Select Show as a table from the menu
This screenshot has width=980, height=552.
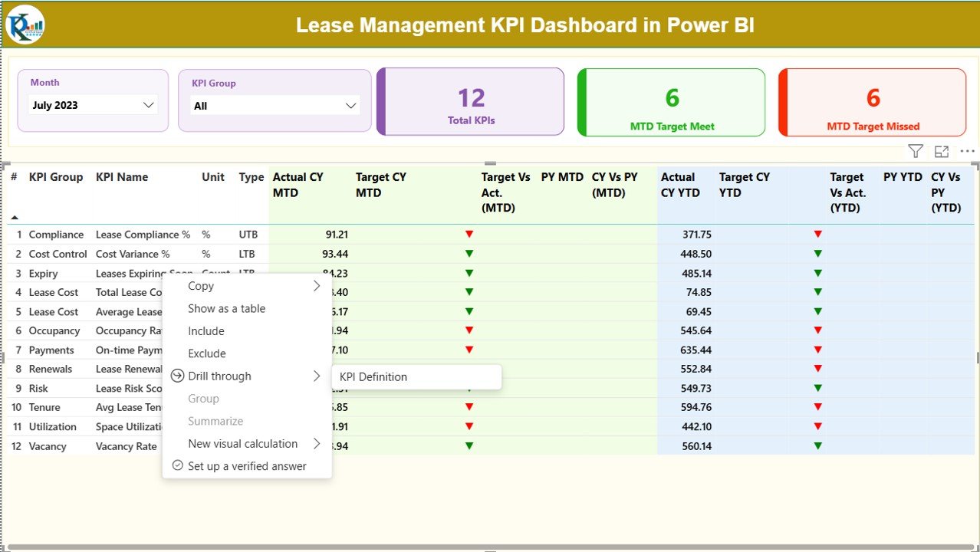tap(226, 308)
